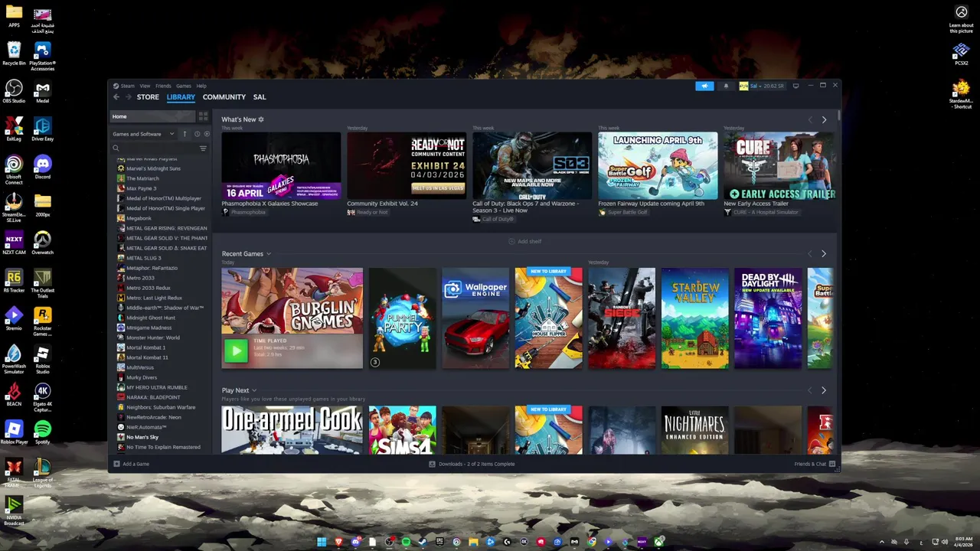Open Dead by Daylight in Recent Games
The image size is (980, 551).
click(x=768, y=318)
